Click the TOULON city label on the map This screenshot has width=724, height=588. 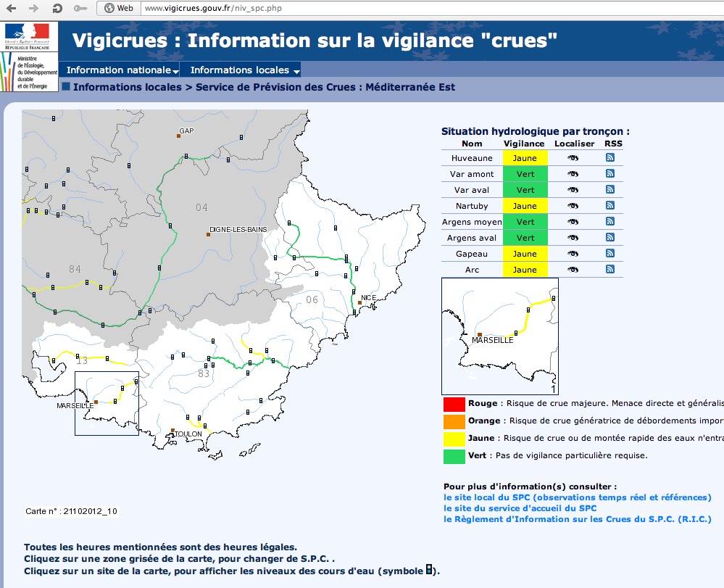188,434
